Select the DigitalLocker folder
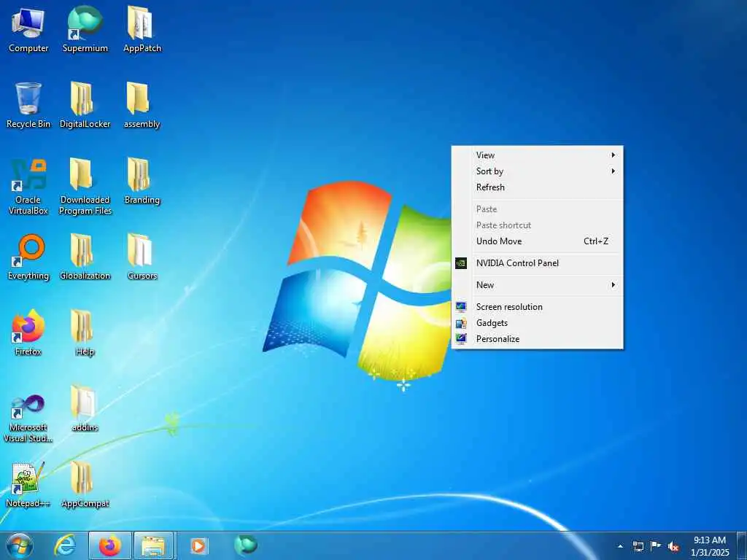The width and height of the screenshot is (747, 560). (x=85, y=106)
